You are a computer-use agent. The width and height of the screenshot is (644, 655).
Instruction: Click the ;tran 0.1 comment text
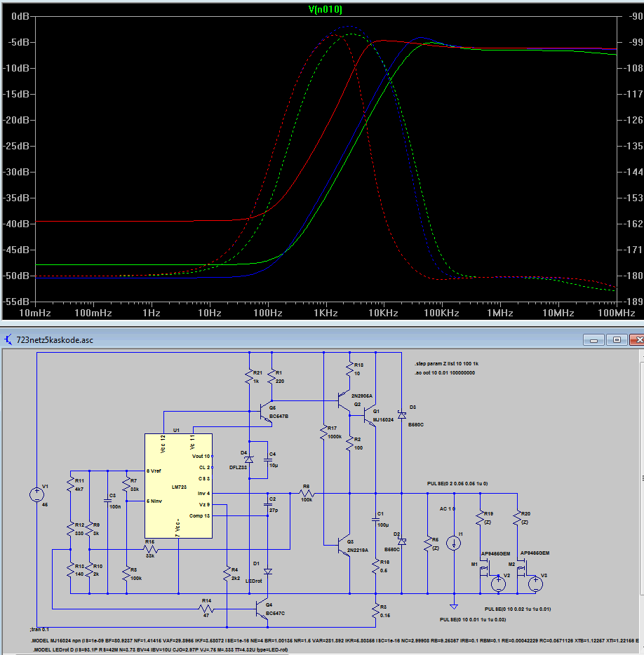coord(39,629)
